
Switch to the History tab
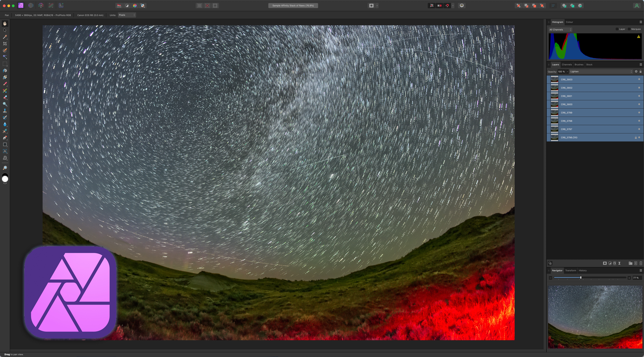coord(583,270)
